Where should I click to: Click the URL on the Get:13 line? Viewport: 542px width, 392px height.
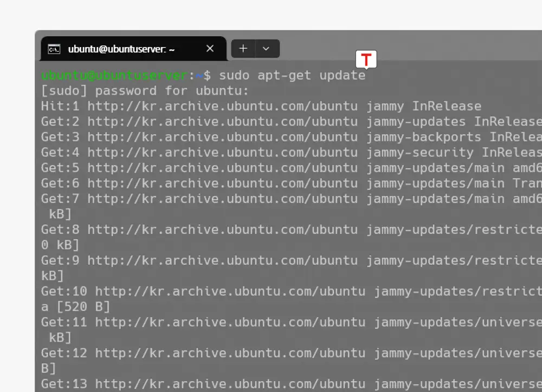point(230,384)
